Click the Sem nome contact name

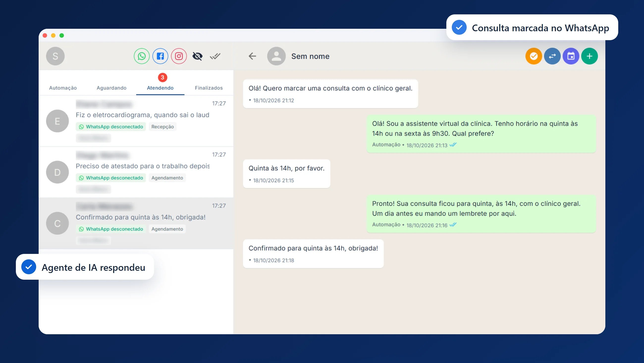(x=311, y=56)
